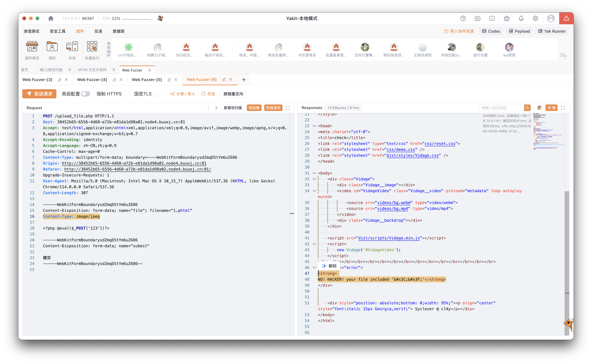
Task: Collapse the script block on line 42
Action: click(x=314, y=244)
